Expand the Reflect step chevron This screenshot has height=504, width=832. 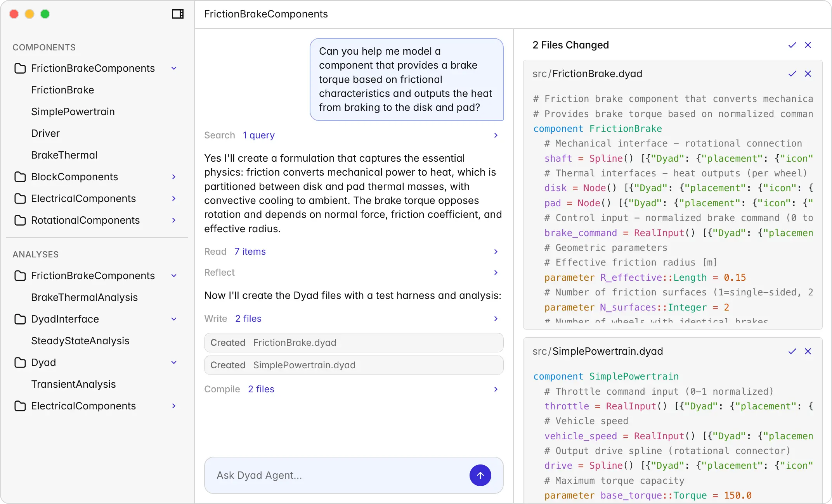[496, 273]
